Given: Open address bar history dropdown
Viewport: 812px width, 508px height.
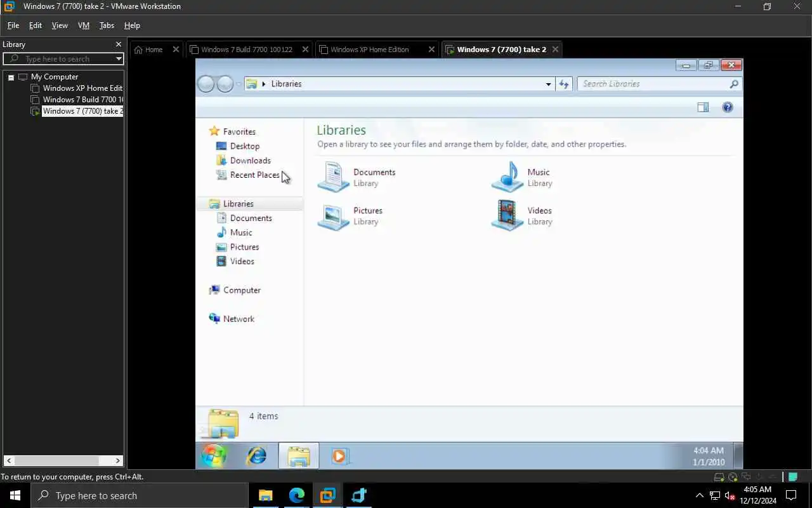Looking at the screenshot, I should coord(549,84).
